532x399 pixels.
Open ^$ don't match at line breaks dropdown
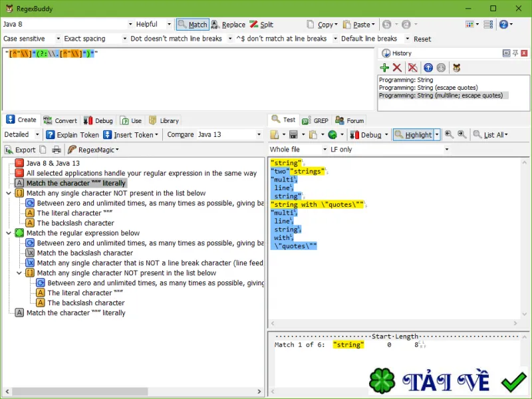point(335,39)
